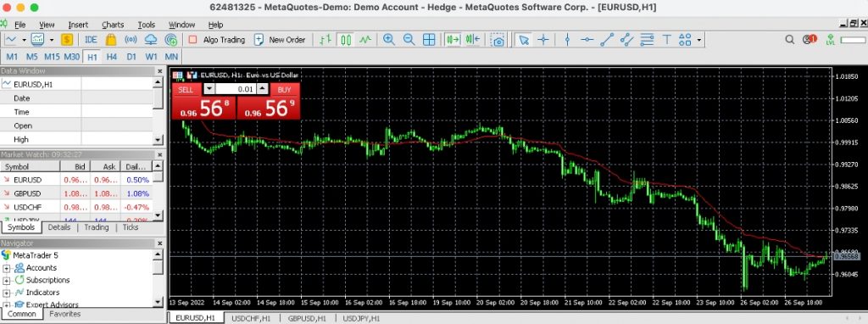Click the 0.01 volume input field
The width and height of the screenshot is (868, 324).
click(236, 89)
